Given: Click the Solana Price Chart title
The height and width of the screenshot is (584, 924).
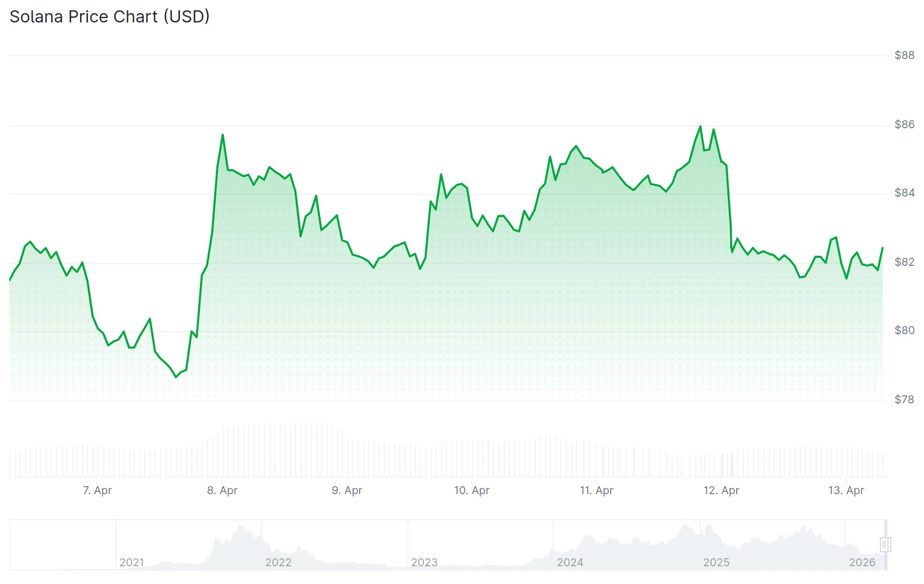Looking at the screenshot, I should [x=110, y=17].
